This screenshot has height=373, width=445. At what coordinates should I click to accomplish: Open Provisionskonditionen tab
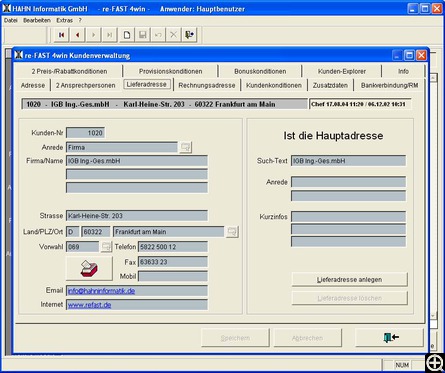point(170,71)
